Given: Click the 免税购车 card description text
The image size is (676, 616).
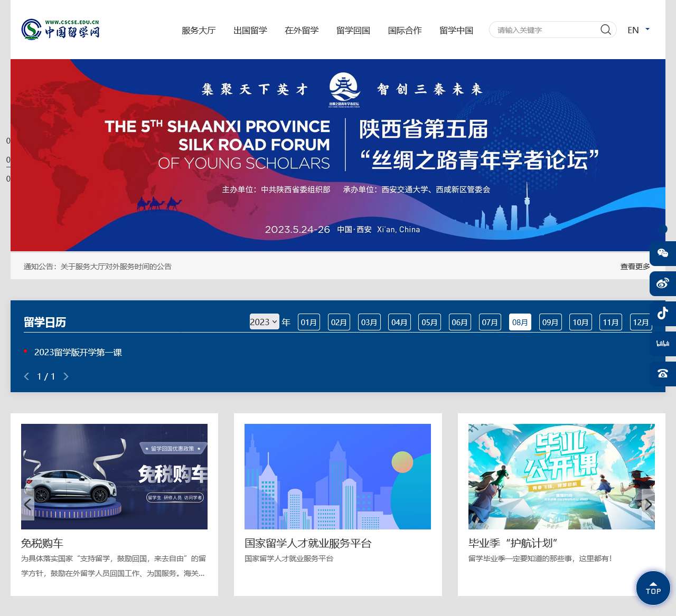Looking at the screenshot, I should [x=114, y=566].
